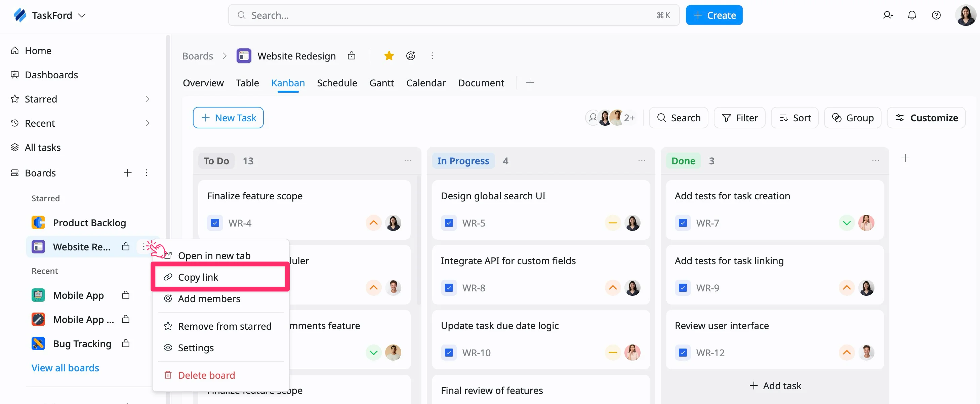The height and width of the screenshot is (404, 980).
Task: Toggle the WR-10 task checkbox
Action: (x=449, y=353)
